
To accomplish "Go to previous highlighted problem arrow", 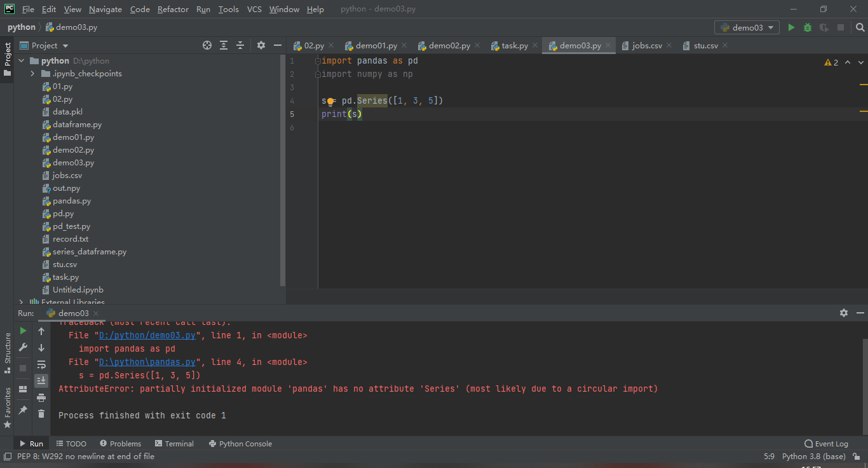I will [848, 62].
